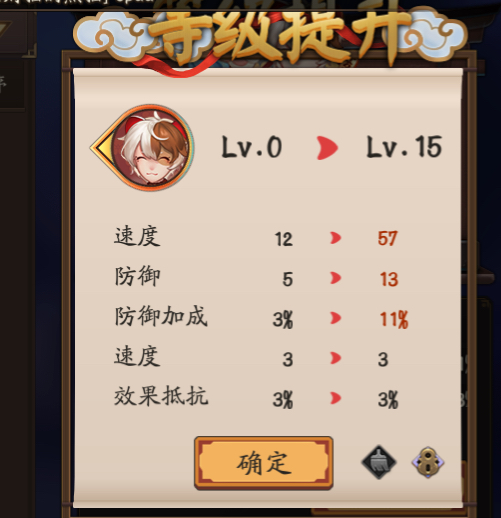Click the 防御加成 stat label
Image resolution: width=501 pixels, height=518 pixels.
coord(161,316)
